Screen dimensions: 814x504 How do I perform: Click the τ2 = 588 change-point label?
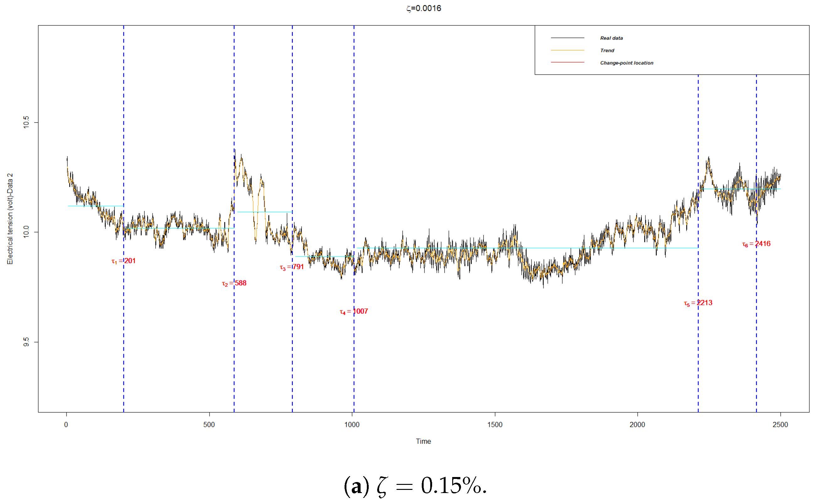[x=234, y=283]
